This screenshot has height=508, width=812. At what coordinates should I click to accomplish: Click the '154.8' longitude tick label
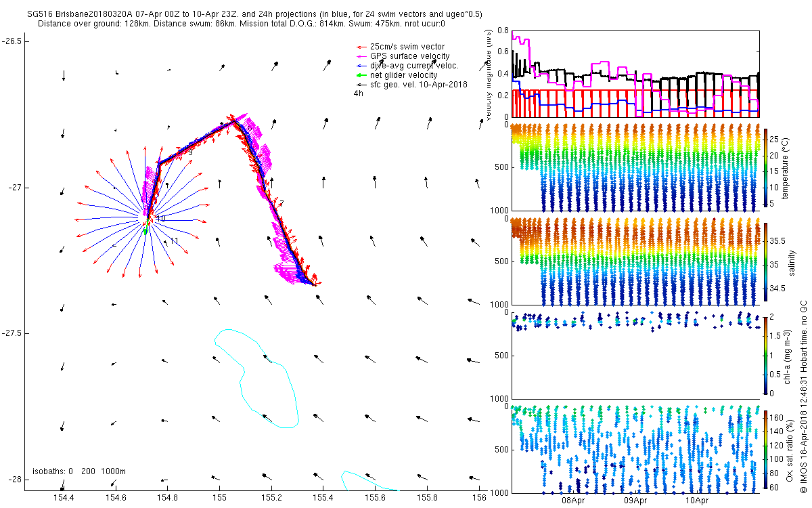coord(167,497)
